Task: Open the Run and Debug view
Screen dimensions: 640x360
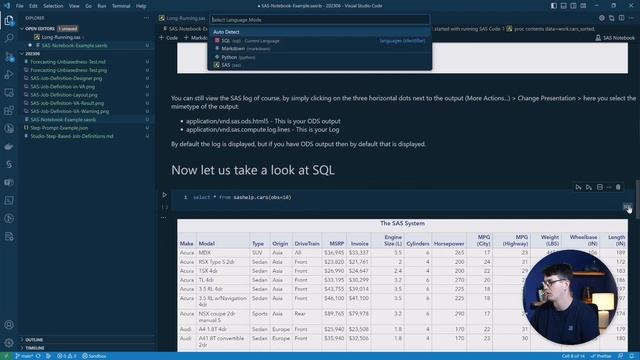Action: 9,74
